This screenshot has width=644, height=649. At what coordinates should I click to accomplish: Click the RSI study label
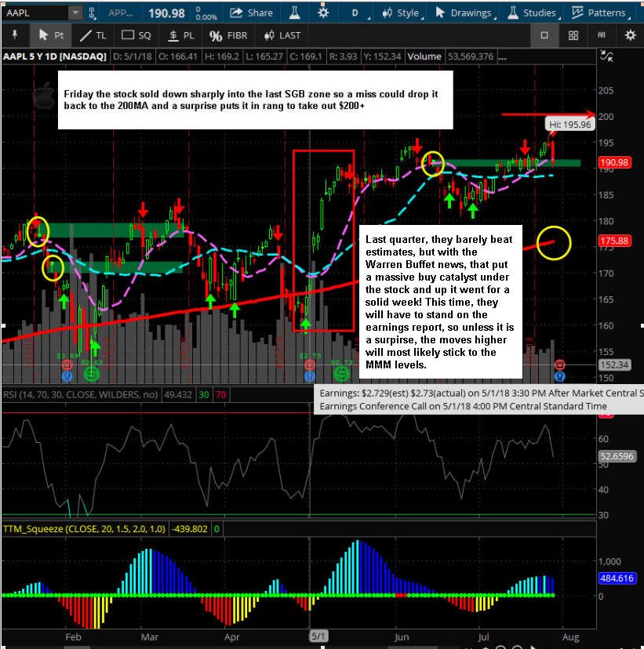coord(80,394)
